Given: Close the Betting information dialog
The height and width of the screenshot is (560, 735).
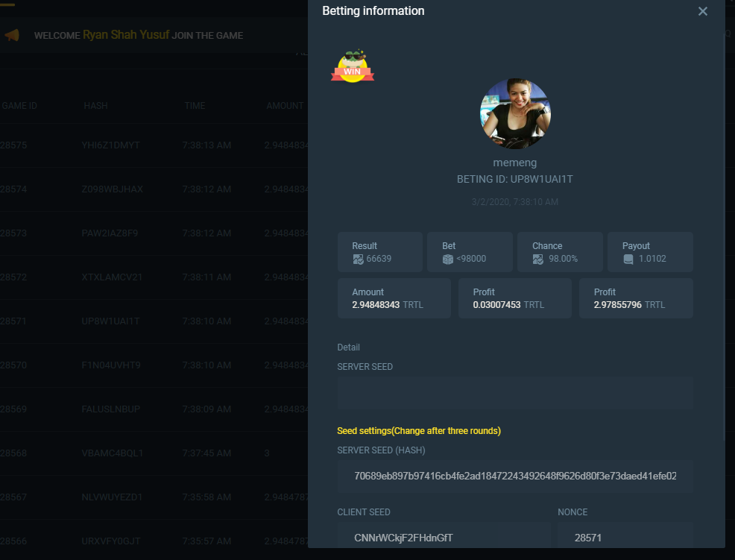Looking at the screenshot, I should click(x=702, y=12).
